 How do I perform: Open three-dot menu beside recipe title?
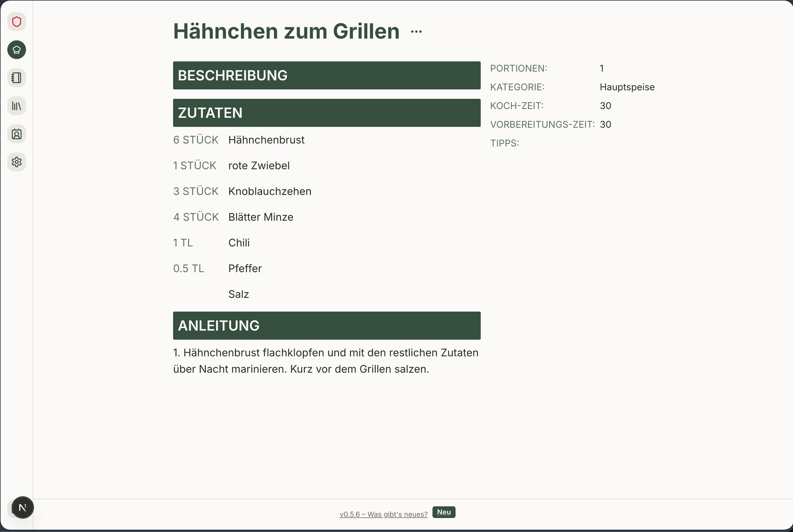click(x=416, y=32)
